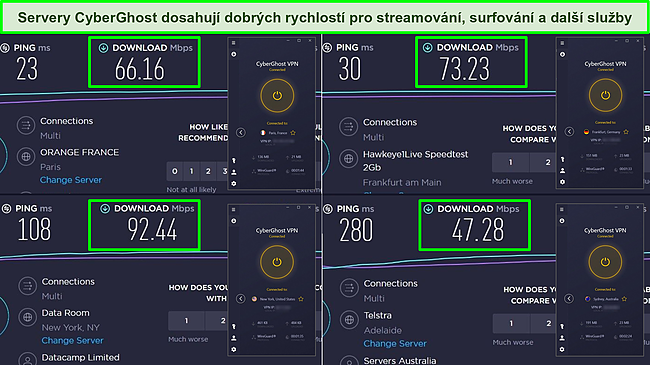Viewport: 650px width, 365px height.
Task: Click globe icon beside ORANGE FRANCE
Action: tap(26, 157)
